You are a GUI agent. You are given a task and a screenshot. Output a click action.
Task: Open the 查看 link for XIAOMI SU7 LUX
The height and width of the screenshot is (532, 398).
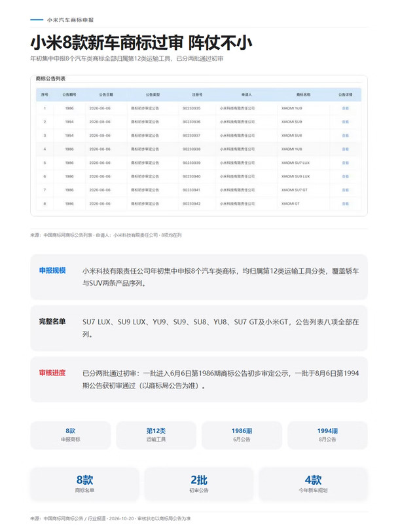[x=345, y=163]
